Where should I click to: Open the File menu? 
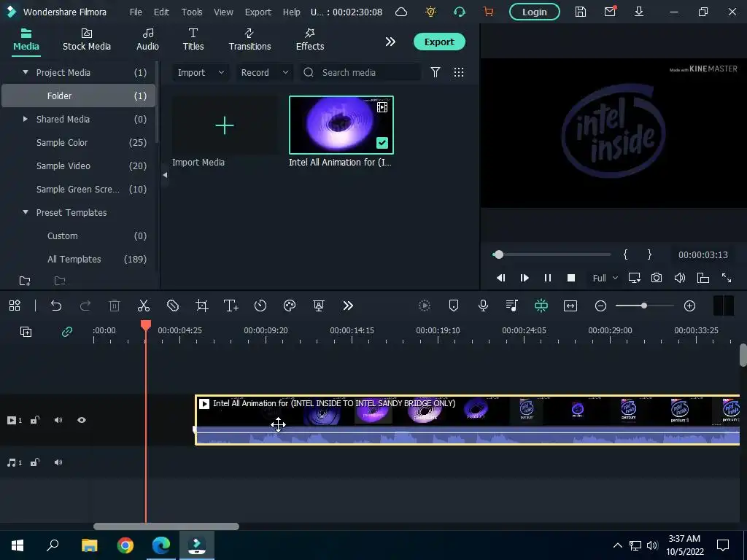click(136, 12)
